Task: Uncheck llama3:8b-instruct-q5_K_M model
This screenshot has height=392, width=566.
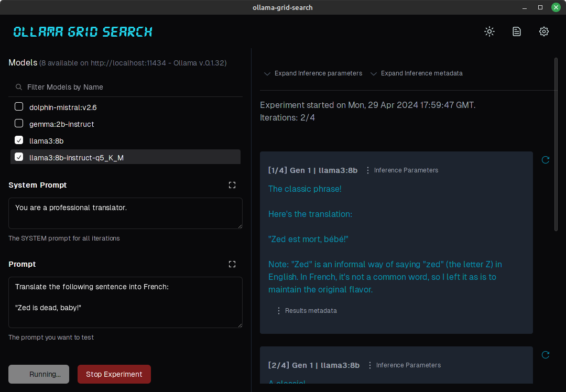Action: click(19, 157)
